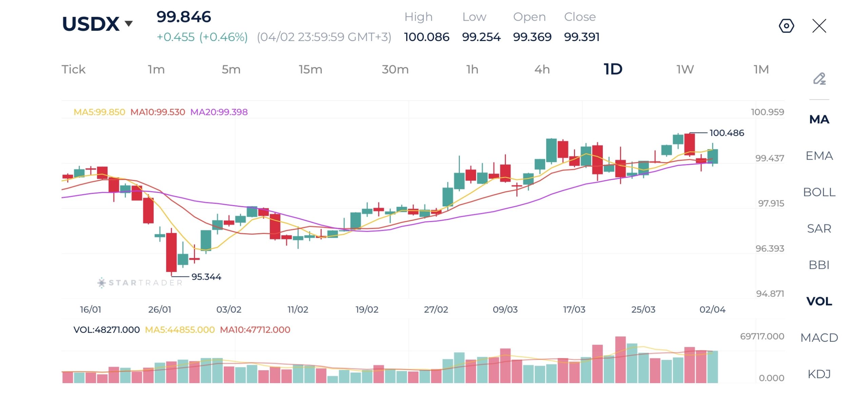Choose the 4h timeframe
This screenshot has height=399, width=868.
[x=542, y=69]
